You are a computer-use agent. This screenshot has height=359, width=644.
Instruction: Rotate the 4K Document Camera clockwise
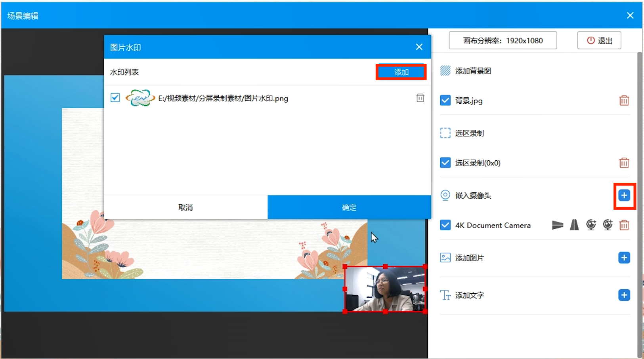click(591, 225)
